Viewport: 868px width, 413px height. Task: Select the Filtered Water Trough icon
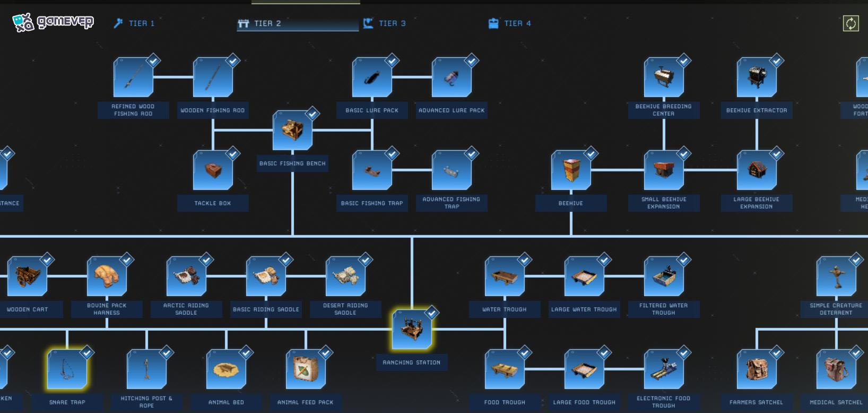click(664, 277)
